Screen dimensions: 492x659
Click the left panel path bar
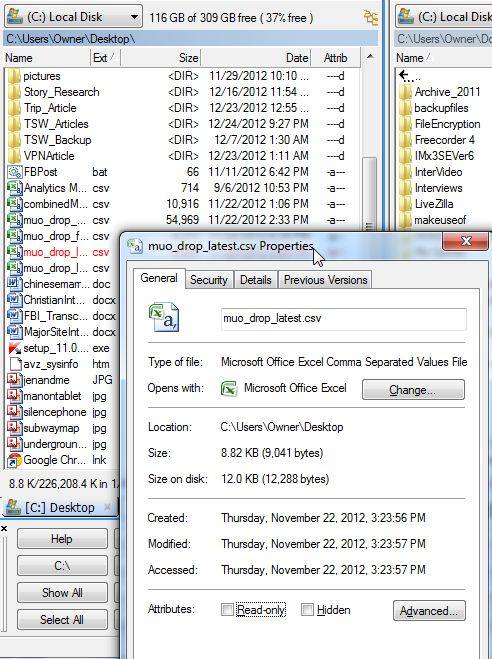coord(191,39)
